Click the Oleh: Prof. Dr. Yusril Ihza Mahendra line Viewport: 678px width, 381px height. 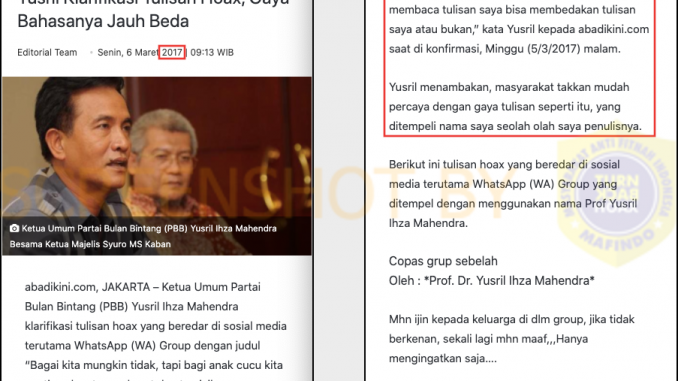pos(492,281)
